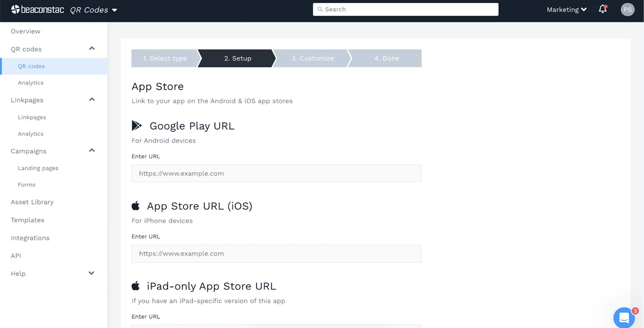This screenshot has width=644, height=328.
Task: Click the Apple icon beside iPad-only App Store URL
Action: 136,286
